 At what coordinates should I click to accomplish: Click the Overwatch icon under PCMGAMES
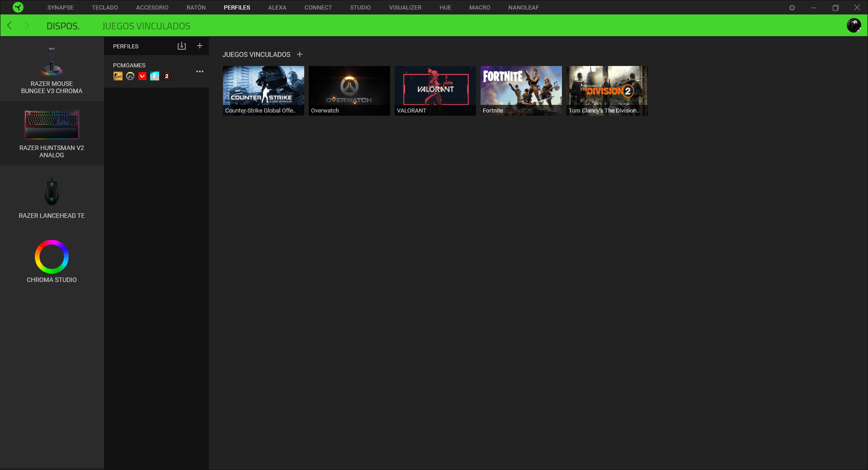(x=130, y=76)
